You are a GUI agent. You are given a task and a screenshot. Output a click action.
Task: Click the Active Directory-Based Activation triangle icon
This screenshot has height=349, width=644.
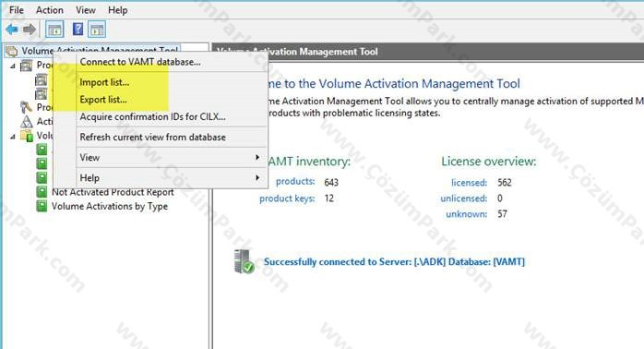pyautogui.click(x=26, y=122)
